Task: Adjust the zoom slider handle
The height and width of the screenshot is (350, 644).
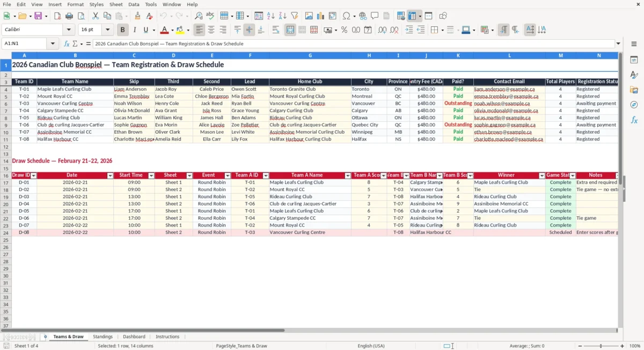Action: point(601,346)
